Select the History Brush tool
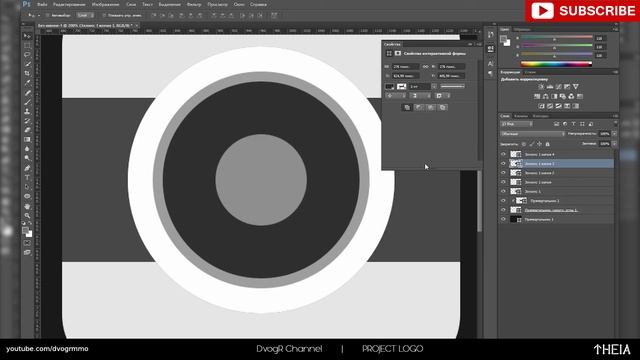This screenshot has height=360, width=640. click(x=27, y=121)
